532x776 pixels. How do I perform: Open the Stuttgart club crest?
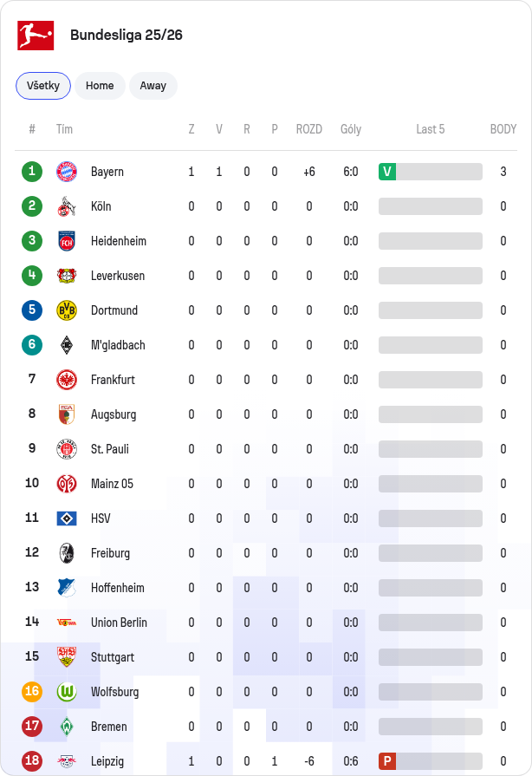coord(67,656)
